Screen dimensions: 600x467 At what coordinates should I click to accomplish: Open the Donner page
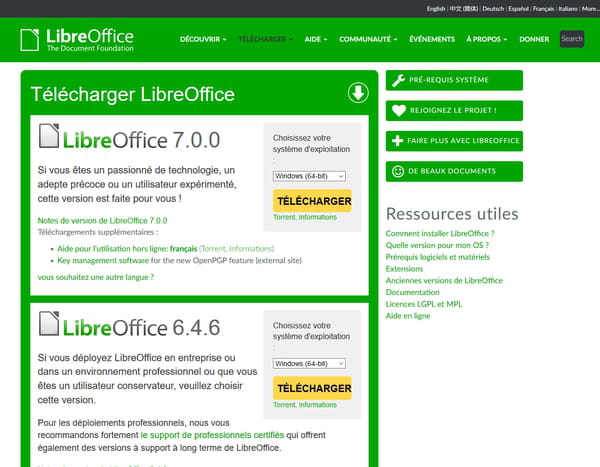click(534, 39)
